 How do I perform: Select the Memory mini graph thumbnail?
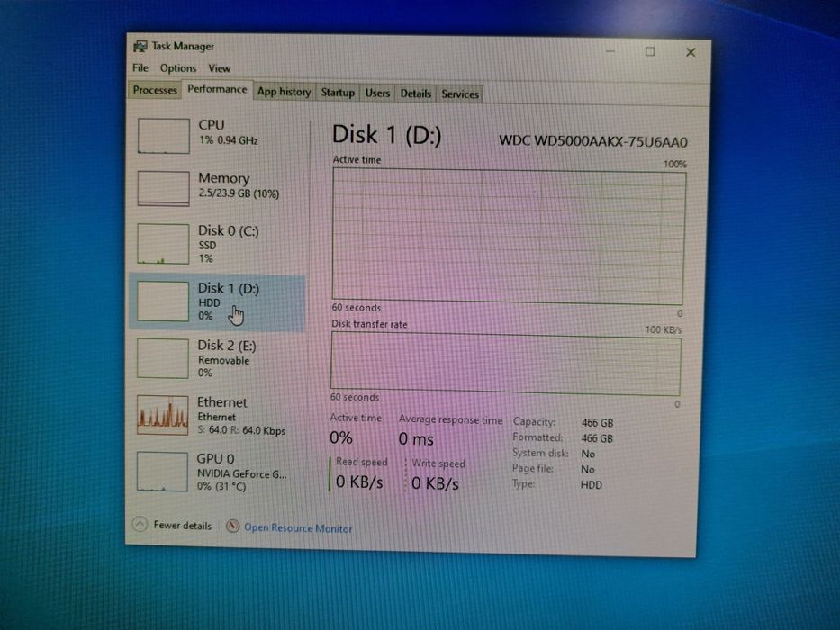tap(163, 188)
